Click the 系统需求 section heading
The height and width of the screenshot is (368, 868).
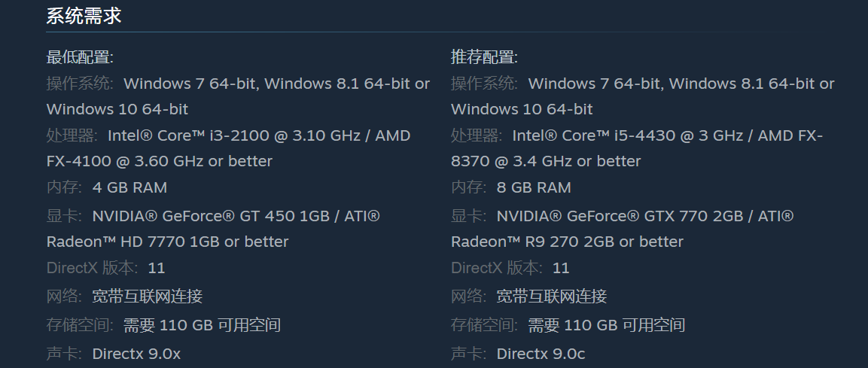click(x=84, y=17)
